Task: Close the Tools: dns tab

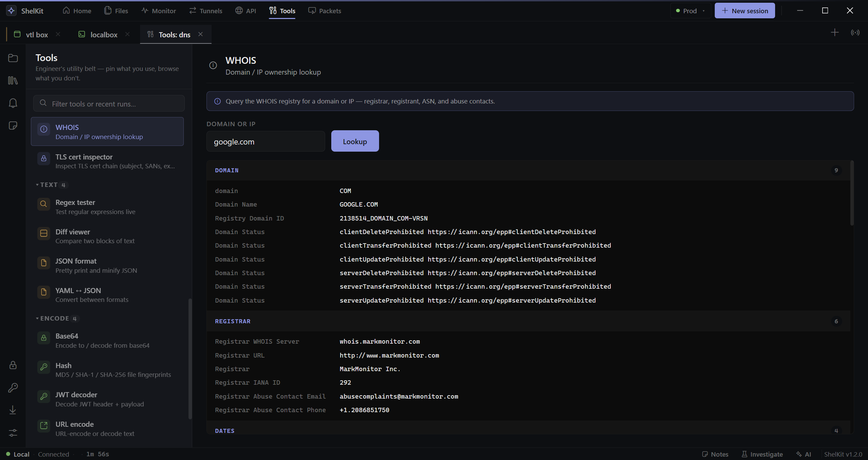Action: [200, 34]
